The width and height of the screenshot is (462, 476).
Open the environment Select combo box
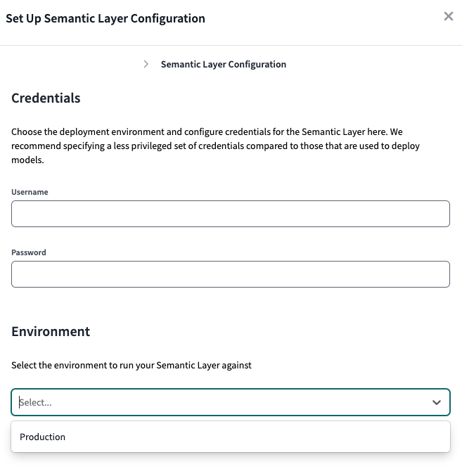231,402
